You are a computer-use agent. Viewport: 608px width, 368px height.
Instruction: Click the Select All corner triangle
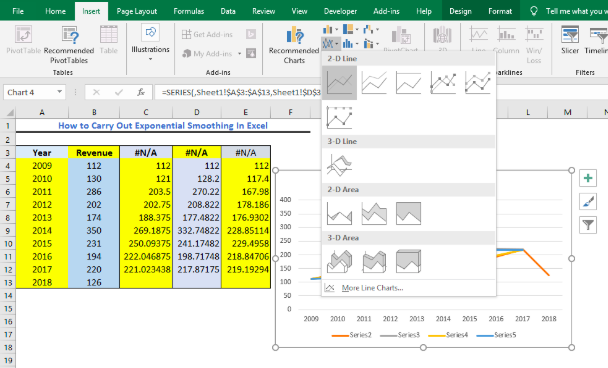[9, 112]
